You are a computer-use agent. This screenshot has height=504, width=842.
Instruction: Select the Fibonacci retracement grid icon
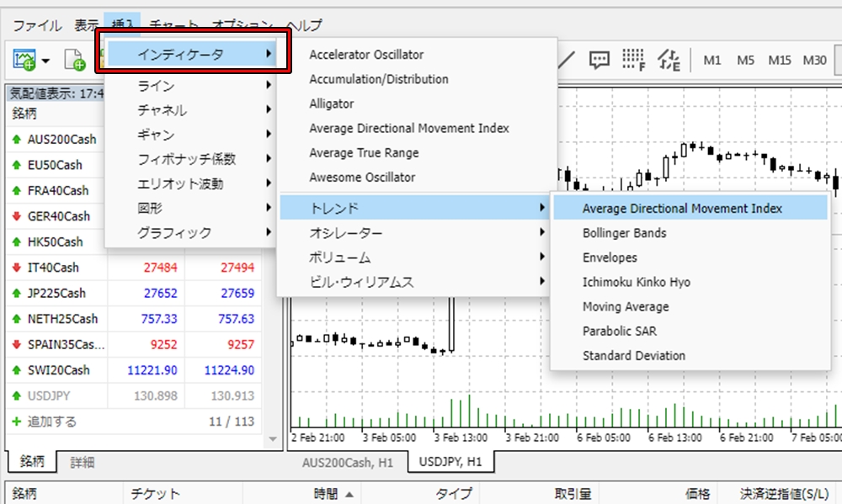pyautogui.click(x=632, y=60)
